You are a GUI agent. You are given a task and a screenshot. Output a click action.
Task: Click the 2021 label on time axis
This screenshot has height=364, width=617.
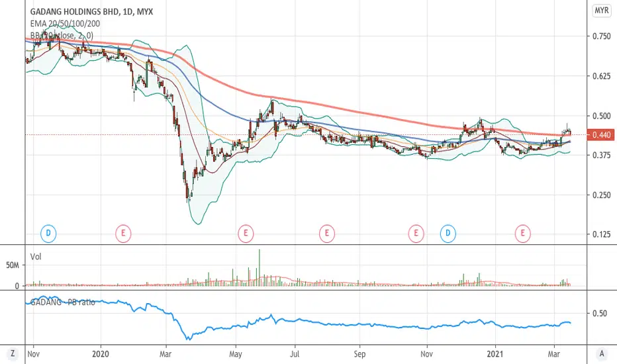495,354
